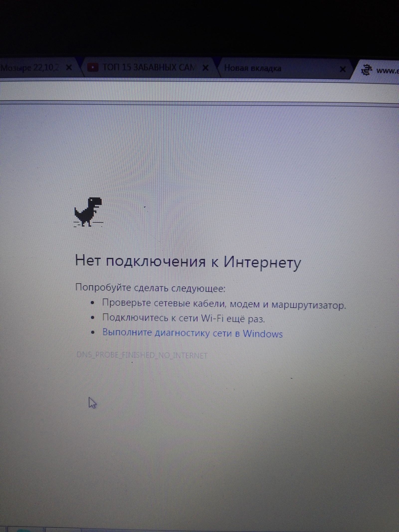Screen dimensions: 399x532
Task: Close the 'Мозыре 22,10,2' tab
Action: click(69, 68)
